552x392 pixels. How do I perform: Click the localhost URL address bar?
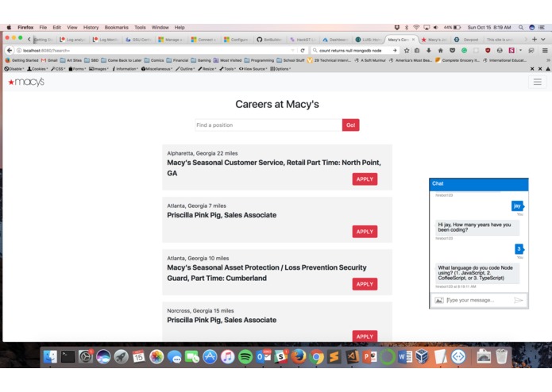155,51
